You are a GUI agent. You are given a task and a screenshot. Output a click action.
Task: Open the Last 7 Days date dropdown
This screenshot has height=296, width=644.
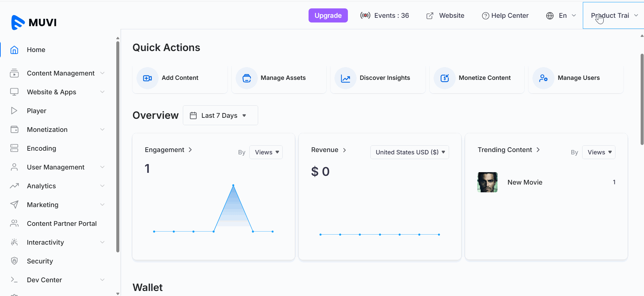tap(220, 115)
